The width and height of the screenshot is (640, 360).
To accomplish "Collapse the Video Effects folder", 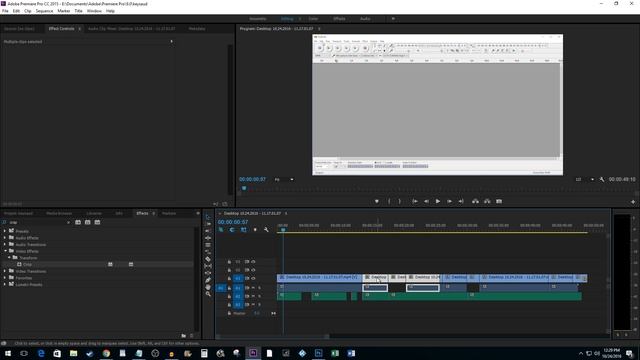I will 5,251.
